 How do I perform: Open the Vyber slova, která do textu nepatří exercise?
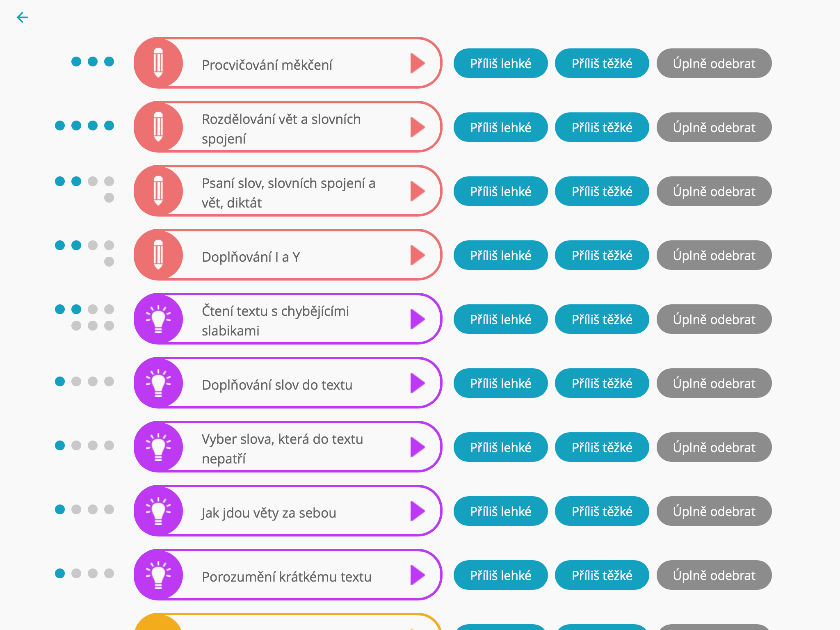(288, 447)
